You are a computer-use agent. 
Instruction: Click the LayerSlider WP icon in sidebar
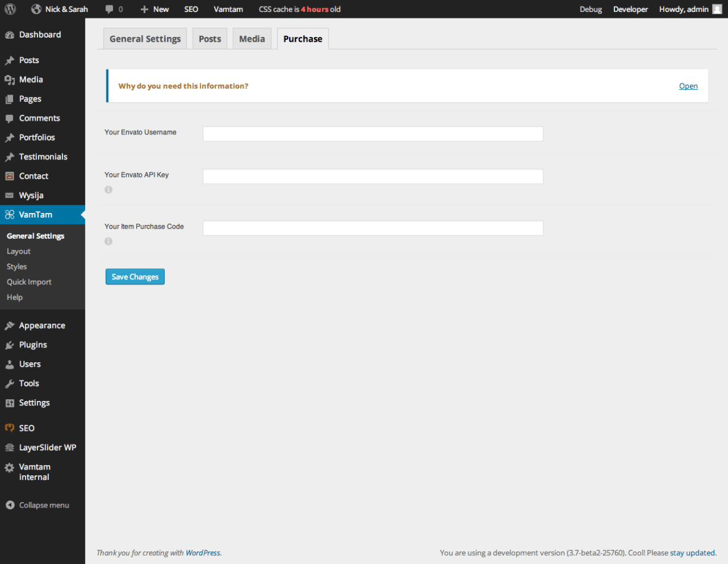[x=10, y=448]
